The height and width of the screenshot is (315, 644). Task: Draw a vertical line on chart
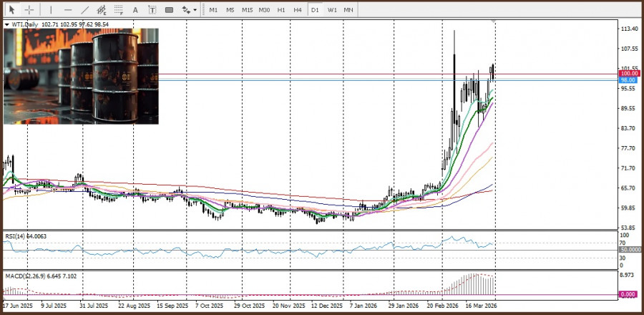50,10
